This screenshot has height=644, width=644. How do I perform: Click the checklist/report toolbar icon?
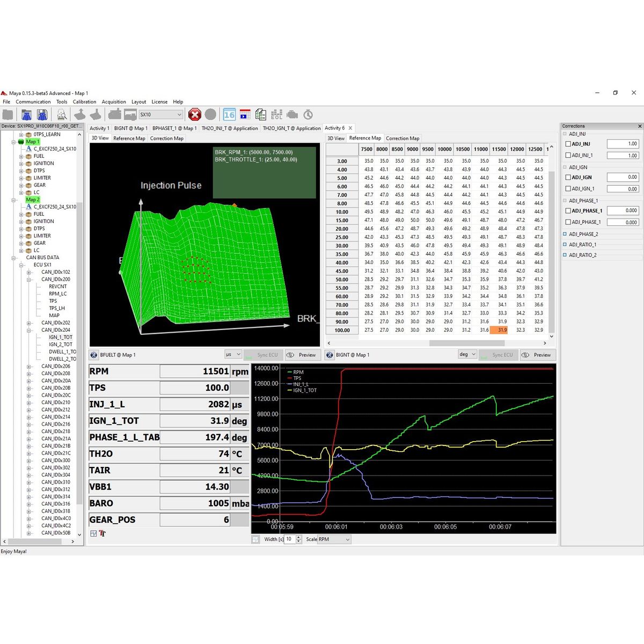261,114
